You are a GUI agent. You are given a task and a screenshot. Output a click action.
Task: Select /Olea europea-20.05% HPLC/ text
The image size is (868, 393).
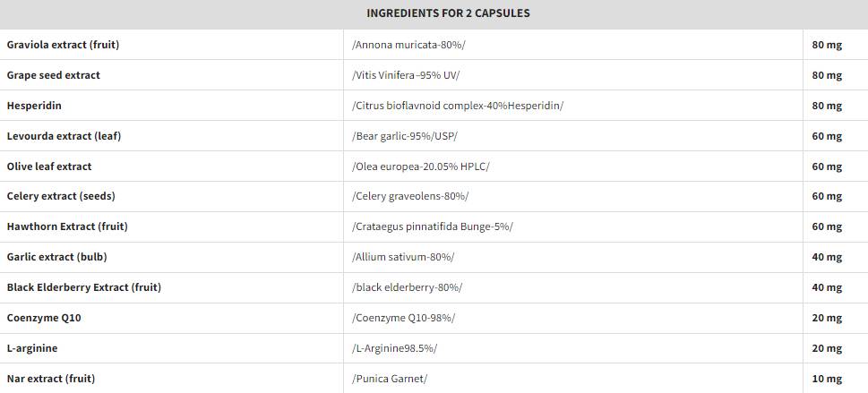421,167
